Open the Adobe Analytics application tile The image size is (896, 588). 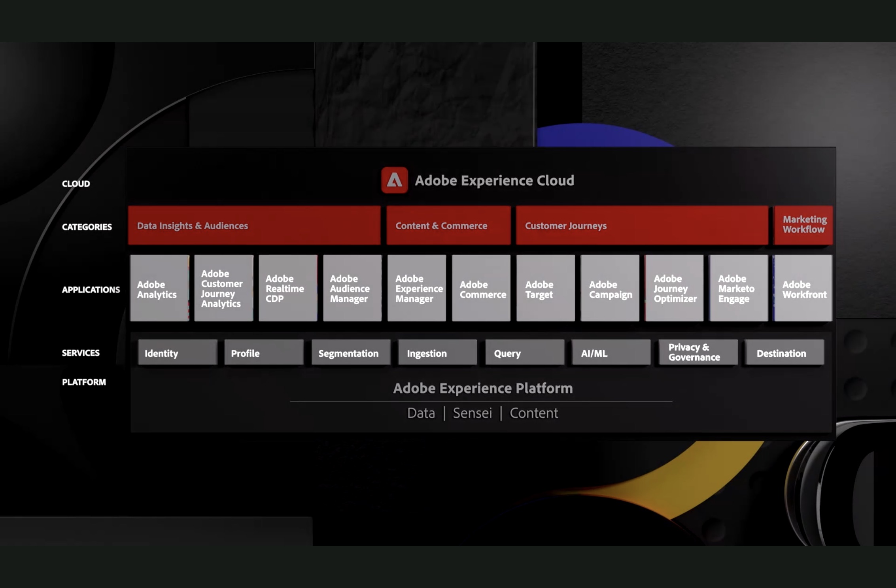point(160,288)
